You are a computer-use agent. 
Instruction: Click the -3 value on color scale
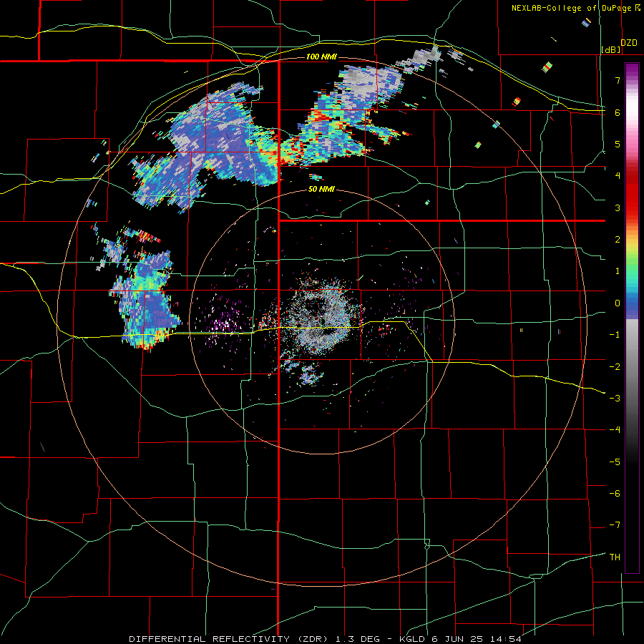tap(615, 399)
